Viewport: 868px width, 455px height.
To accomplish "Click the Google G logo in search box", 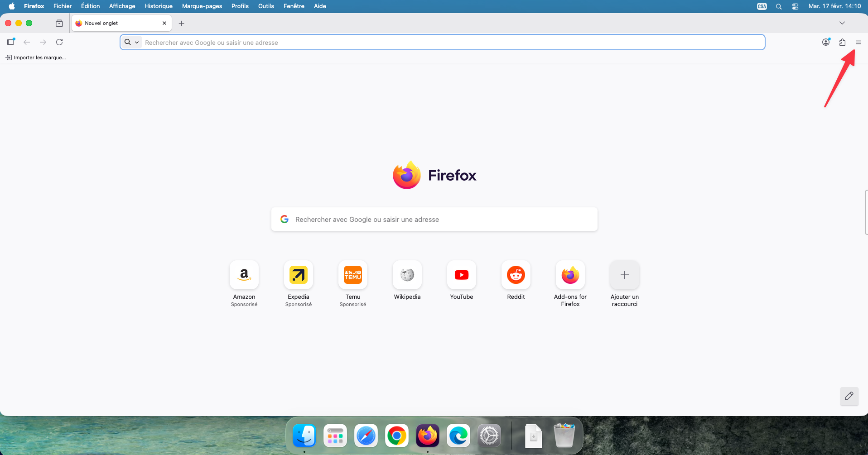I will click(x=285, y=219).
